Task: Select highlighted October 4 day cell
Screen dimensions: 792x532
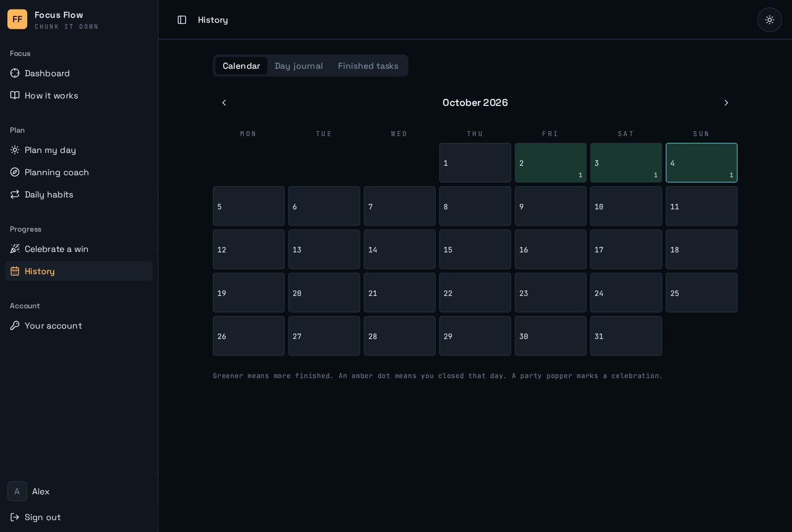Action: click(x=701, y=163)
